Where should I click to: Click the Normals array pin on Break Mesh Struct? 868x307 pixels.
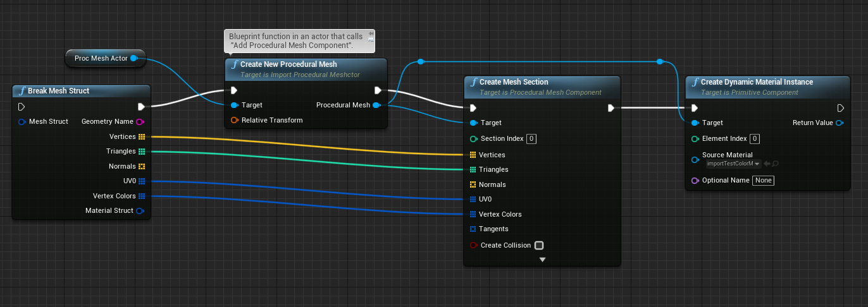pos(142,166)
